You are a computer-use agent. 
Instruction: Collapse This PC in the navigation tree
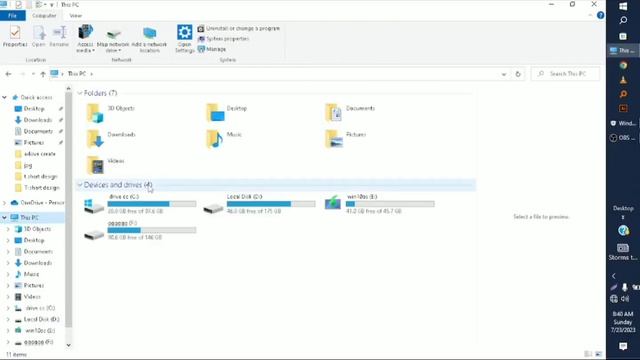[x=4, y=218]
